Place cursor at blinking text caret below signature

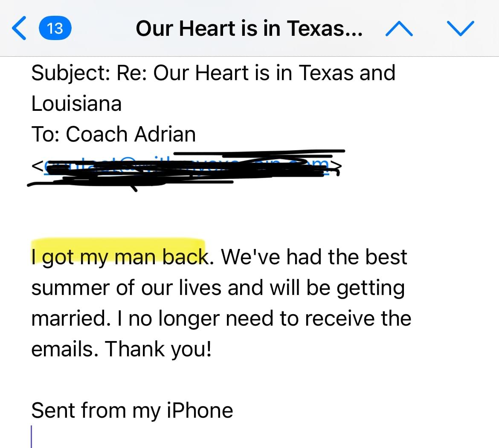point(32,436)
